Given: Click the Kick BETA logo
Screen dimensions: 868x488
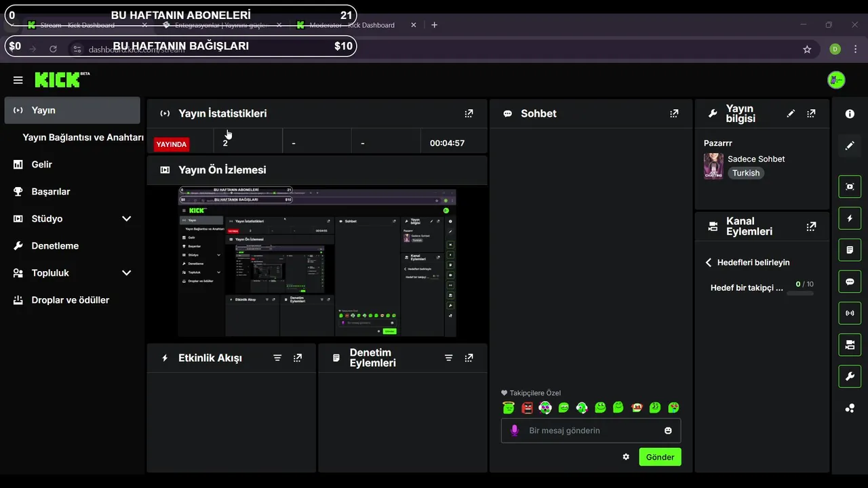Looking at the screenshot, I should click(62, 79).
